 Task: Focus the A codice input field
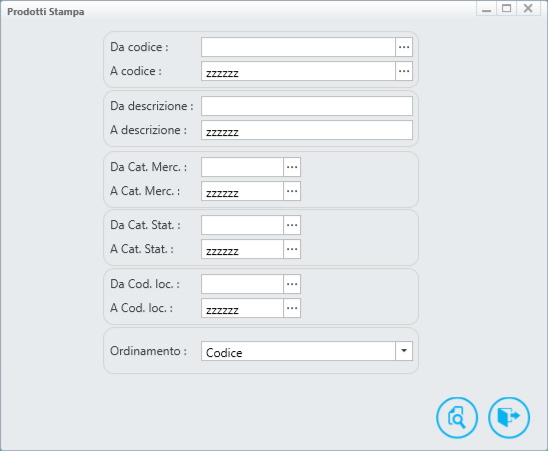point(298,71)
